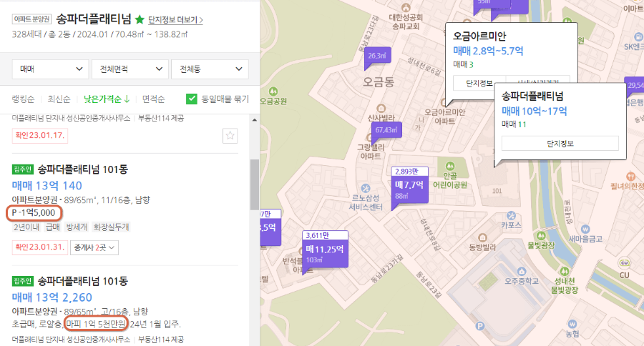Click the 안골 어린이공원 park icon

click(450, 167)
